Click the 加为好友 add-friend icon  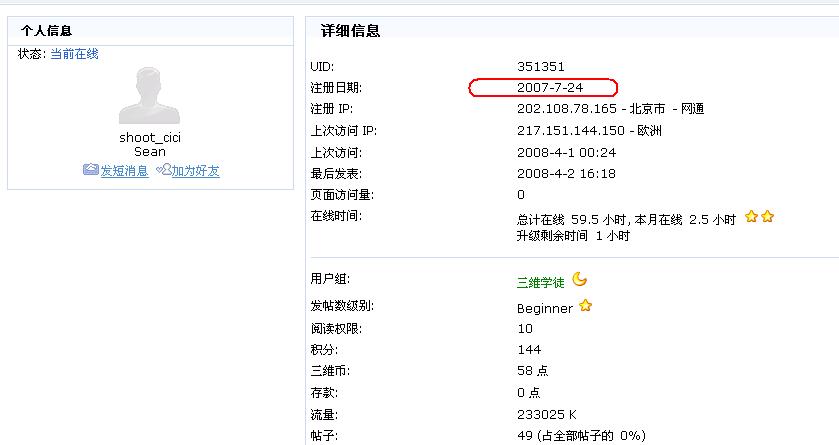coord(164,170)
